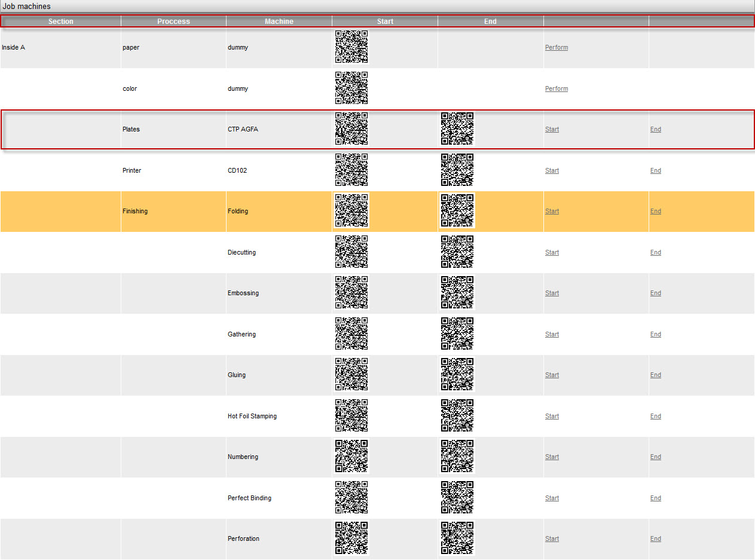Click End link for the Diecutting machine

pyautogui.click(x=656, y=252)
